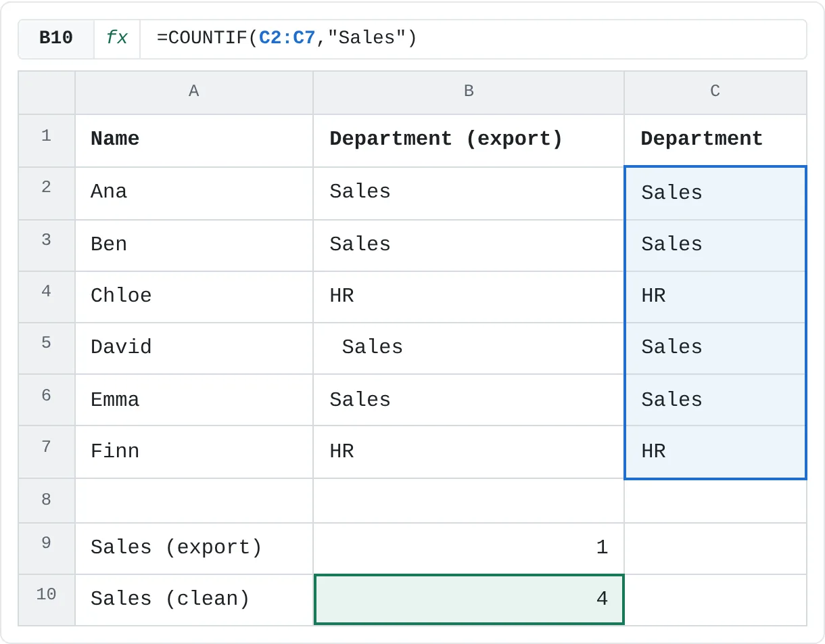Screen dimensions: 825x644
Task: Click Ben's Sales cell in column B
Action: (469, 245)
